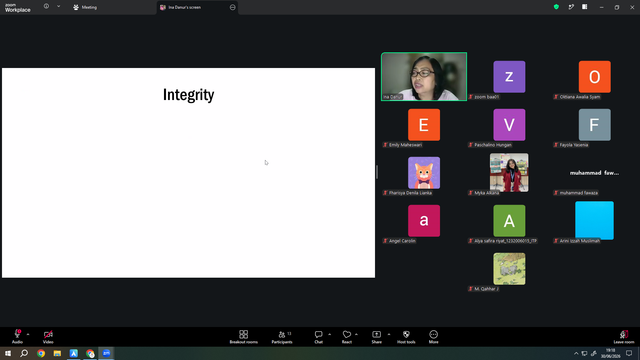
Task: Expand reaction options arrow beside React
Action: pos(356,334)
